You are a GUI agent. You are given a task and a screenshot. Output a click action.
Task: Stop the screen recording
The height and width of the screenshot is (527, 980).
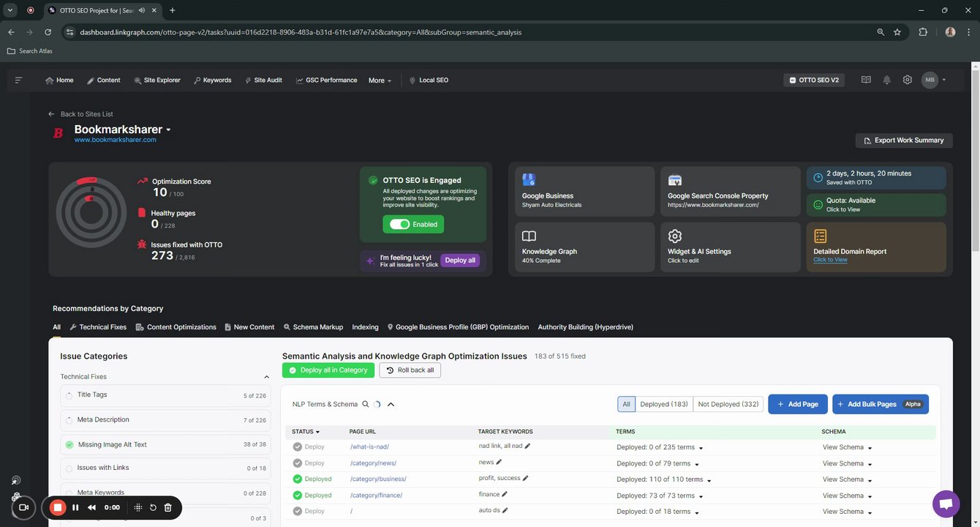click(x=58, y=507)
